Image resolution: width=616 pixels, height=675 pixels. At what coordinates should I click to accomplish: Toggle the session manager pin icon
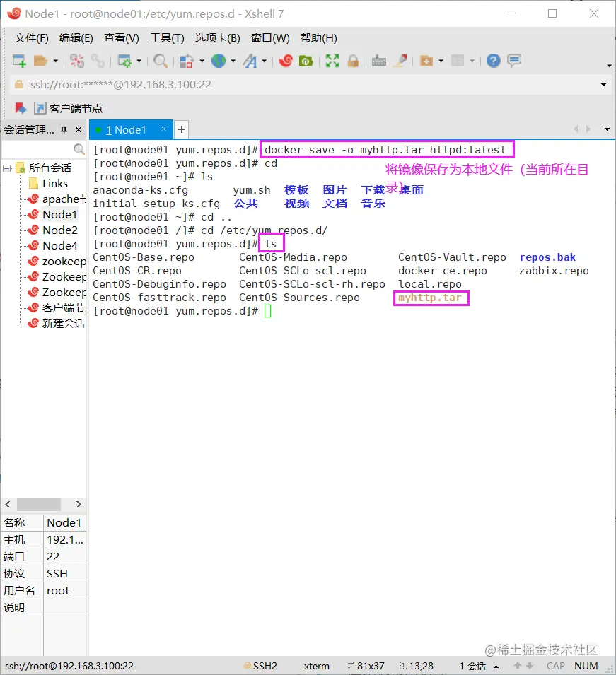pos(64,129)
